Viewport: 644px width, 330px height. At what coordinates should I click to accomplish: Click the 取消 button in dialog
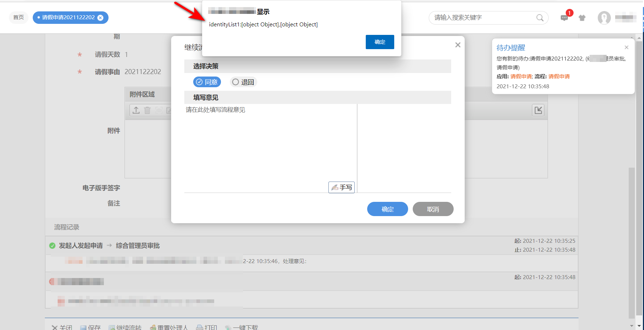tap(433, 209)
